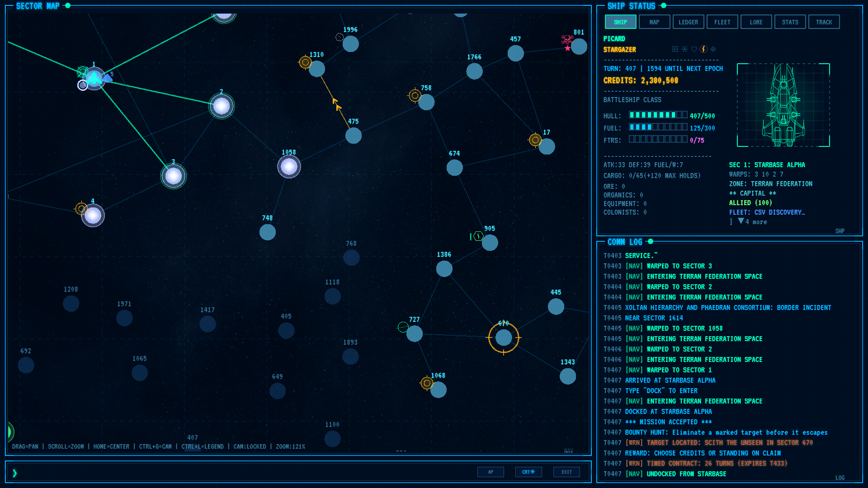Image resolution: width=868 pixels, height=488 pixels.
Task: Click the green hexagon marker near sector 905
Action: 478,236
